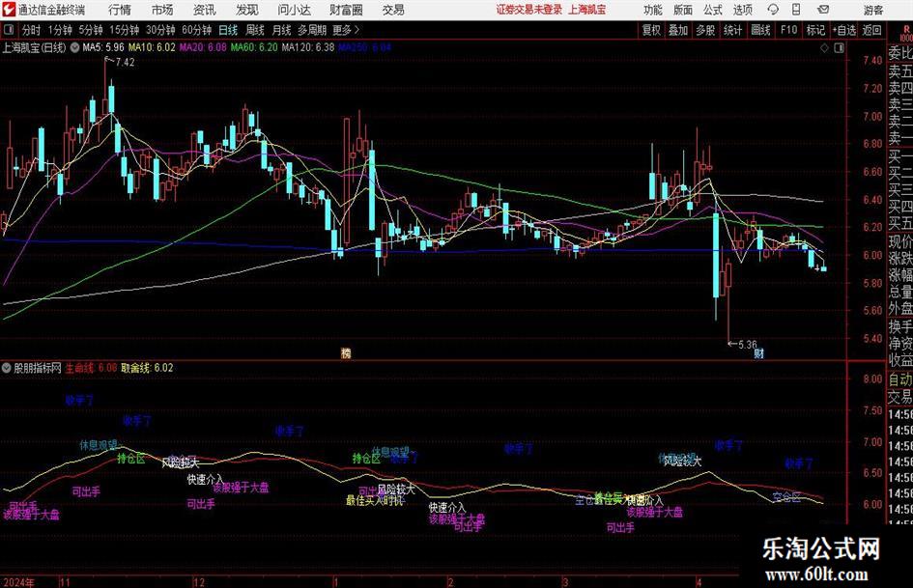
Task: Open the 发现 menu
Action: coord(247,10)
